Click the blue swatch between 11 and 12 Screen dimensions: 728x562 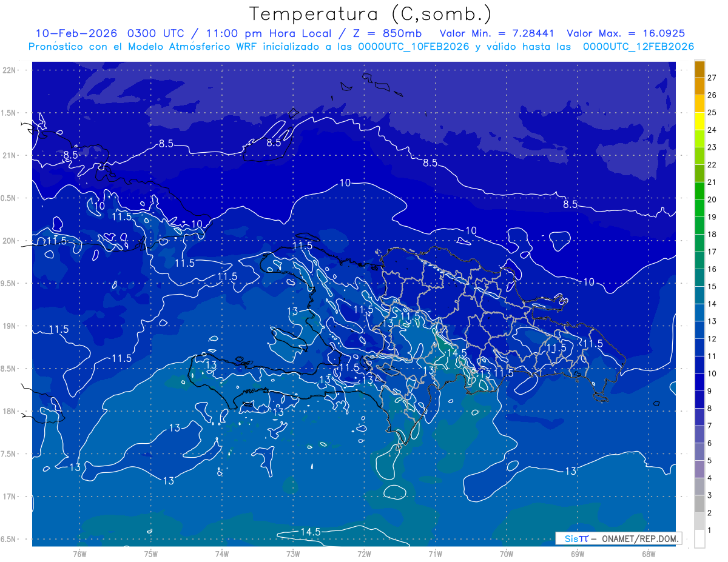699,347
